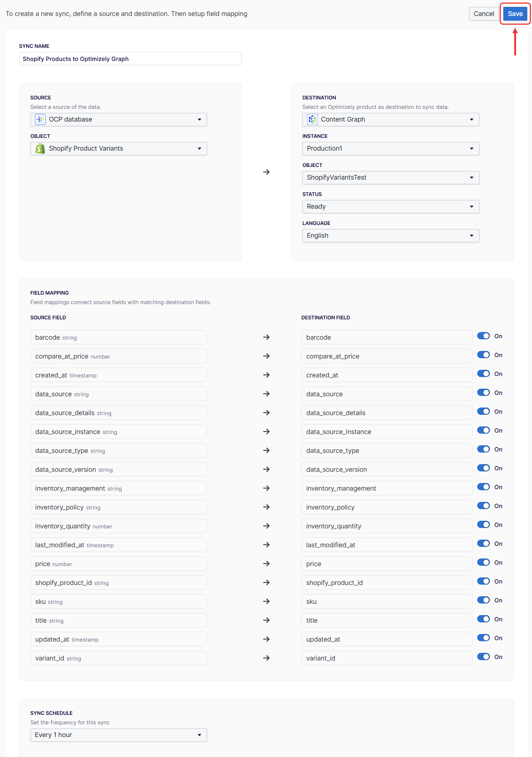Toggle the data_source mapping switch

coord(483,393)
